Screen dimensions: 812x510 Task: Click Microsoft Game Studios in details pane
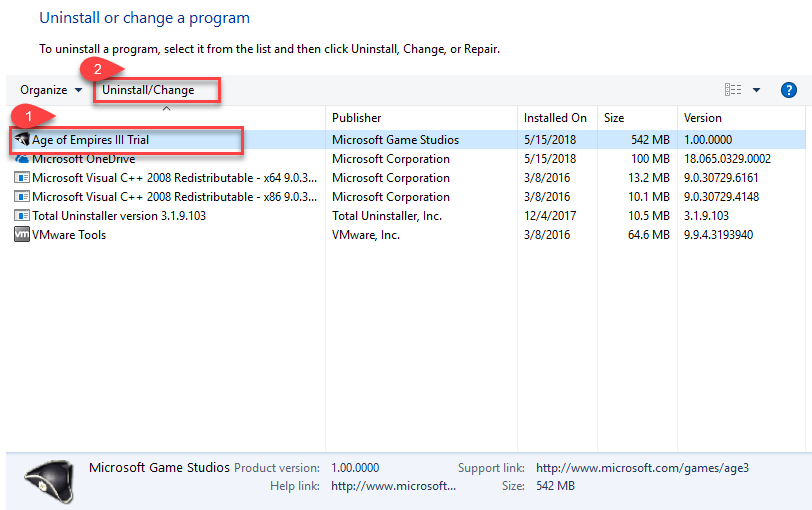[x=159, y=468]
